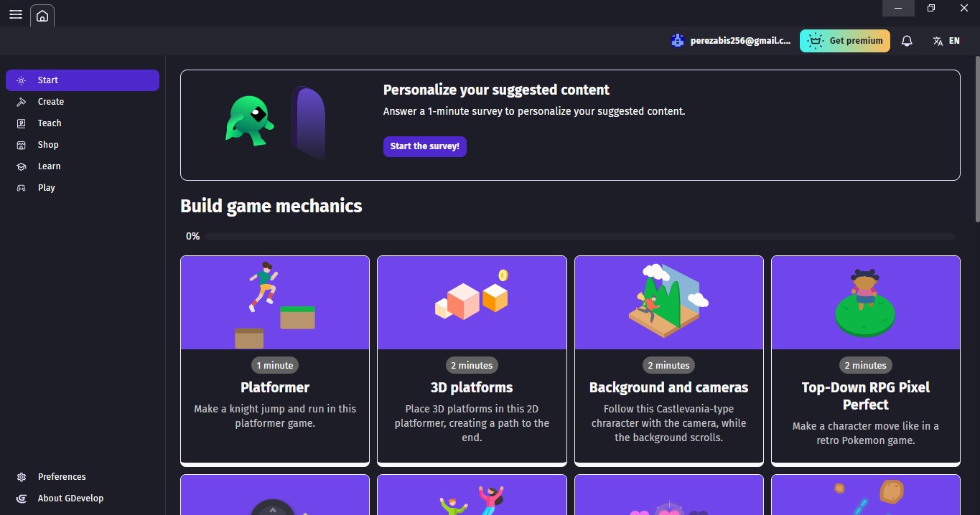Click the Personalize your suggested content heading
The height and width of the screenshot is (515, 980).
click(496, 90)
